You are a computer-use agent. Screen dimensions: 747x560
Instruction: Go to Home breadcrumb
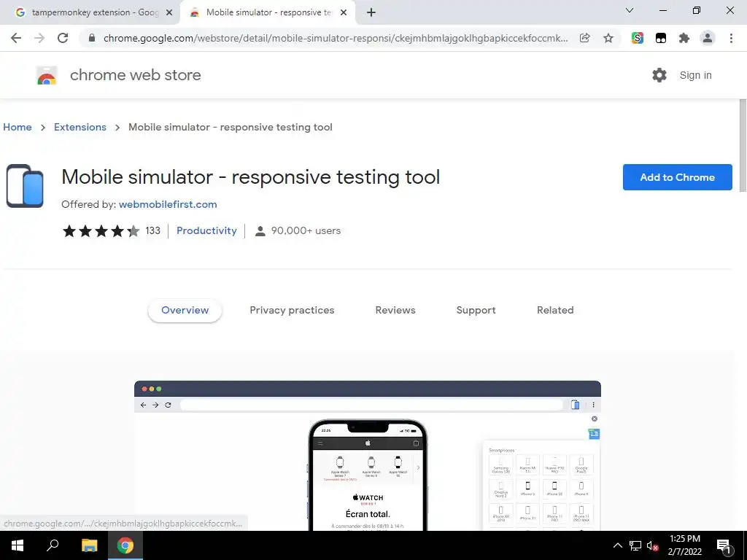18,127
